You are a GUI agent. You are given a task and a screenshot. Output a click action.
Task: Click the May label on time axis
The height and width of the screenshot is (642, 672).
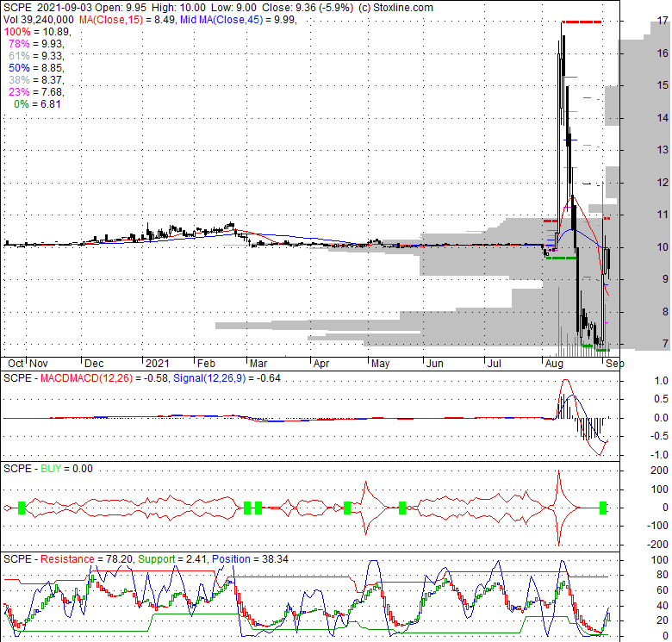click(380, 364)
